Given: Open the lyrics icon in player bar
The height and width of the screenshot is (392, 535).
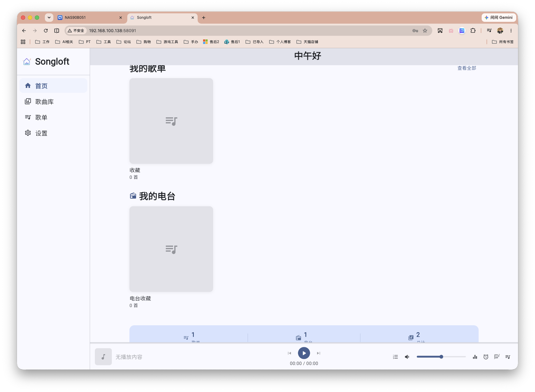Looking at the screenshot, I should (497, 357).
